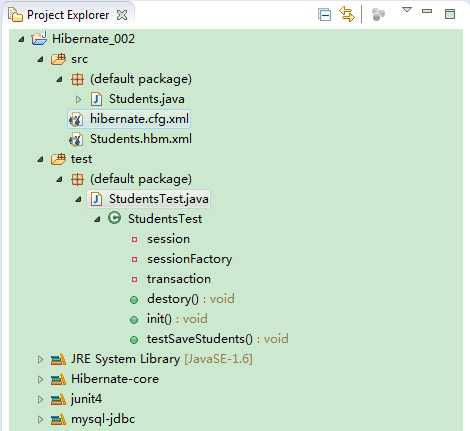Expand the junit4 library

[x=40, y=399]
